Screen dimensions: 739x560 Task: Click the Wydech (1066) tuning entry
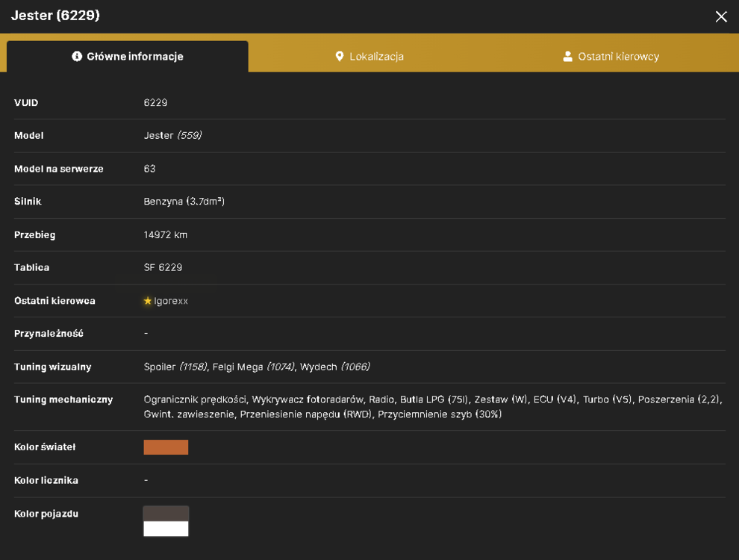335,367
